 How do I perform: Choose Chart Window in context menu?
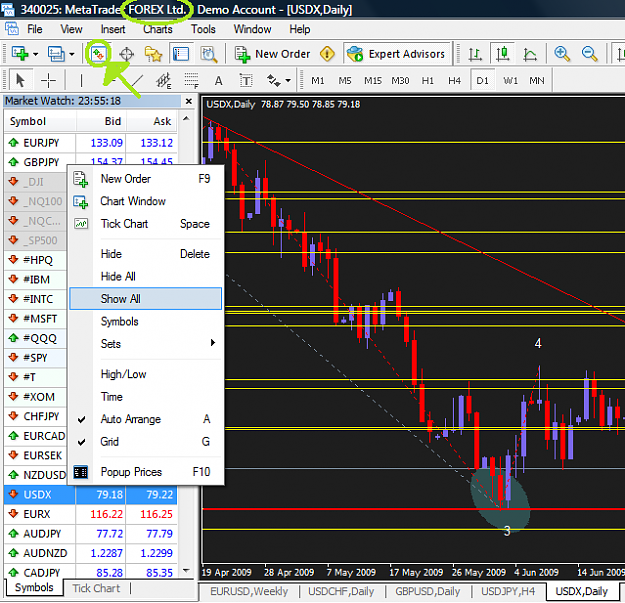[x=145, y=201]
